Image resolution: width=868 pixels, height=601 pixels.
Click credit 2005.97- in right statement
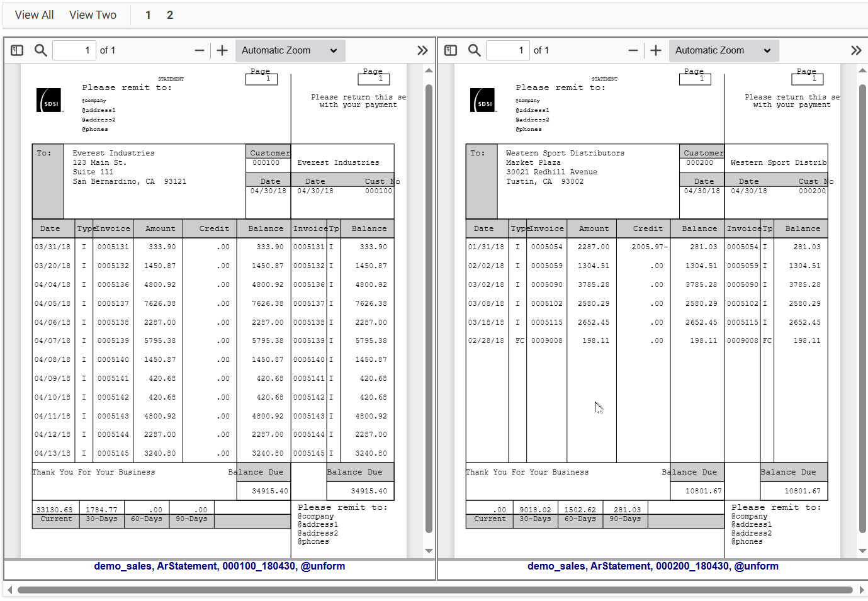[x=650, y=247]
